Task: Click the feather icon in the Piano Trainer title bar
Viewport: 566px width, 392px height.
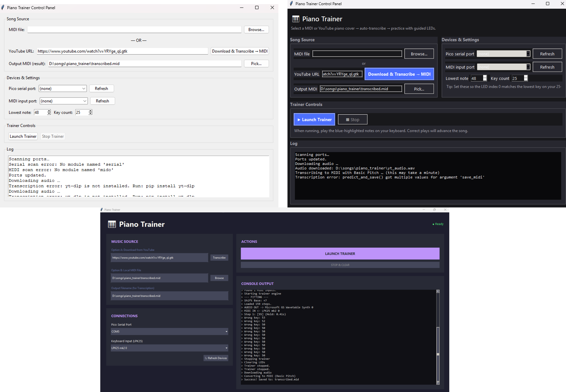Action: point(101,210)
